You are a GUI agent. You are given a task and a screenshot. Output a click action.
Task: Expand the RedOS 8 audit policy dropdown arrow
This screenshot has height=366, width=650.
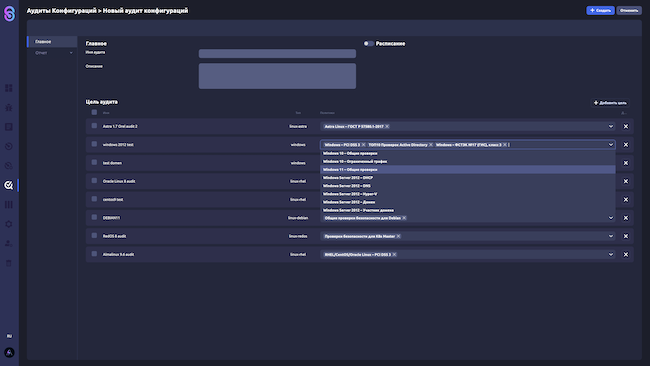point(611,236)
